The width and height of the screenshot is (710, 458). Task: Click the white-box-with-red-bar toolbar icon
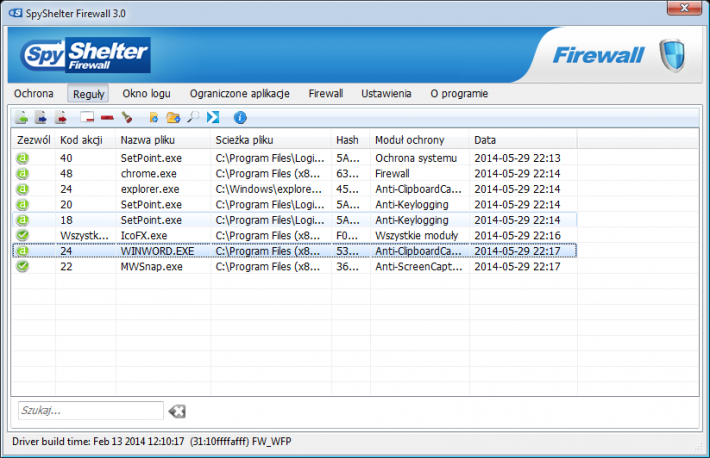click(x=87, y=117)
